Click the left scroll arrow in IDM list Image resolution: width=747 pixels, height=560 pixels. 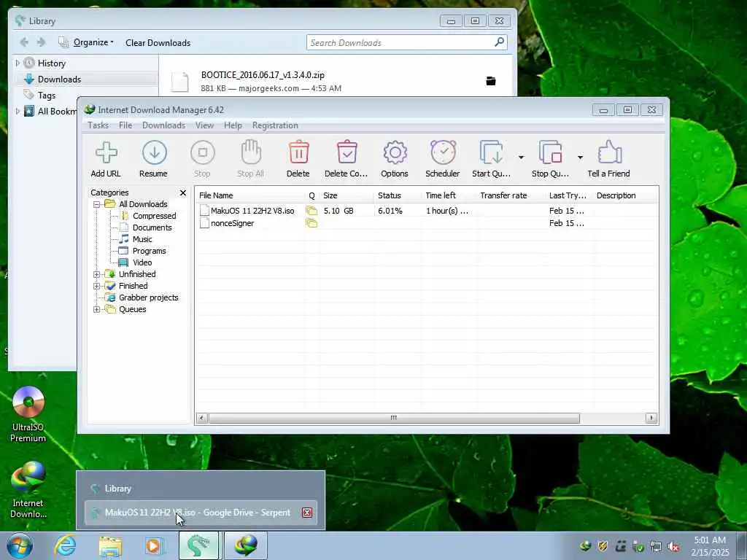201,418
